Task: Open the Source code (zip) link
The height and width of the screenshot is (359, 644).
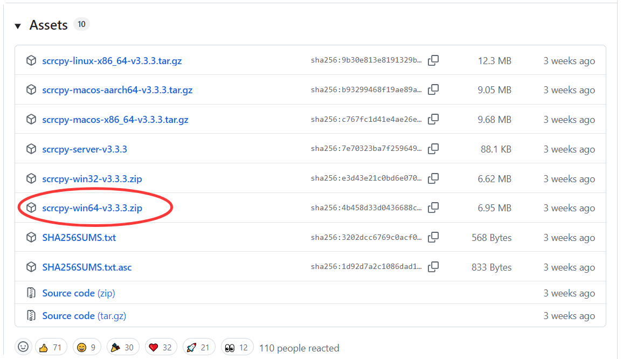Action: point(78,293)
